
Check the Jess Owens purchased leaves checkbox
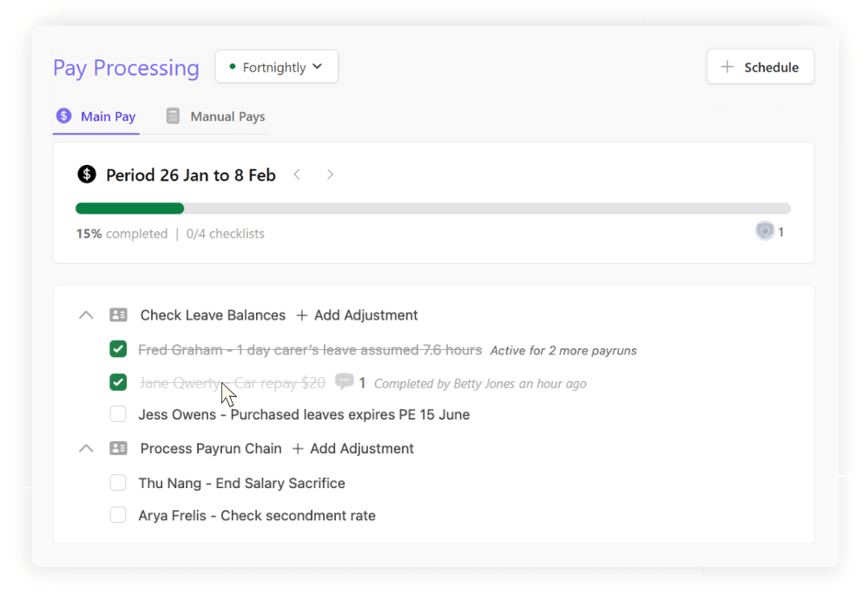pos(118,414)
